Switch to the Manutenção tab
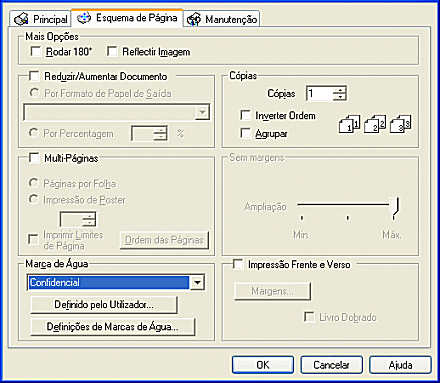 click(x=222, y=19)
